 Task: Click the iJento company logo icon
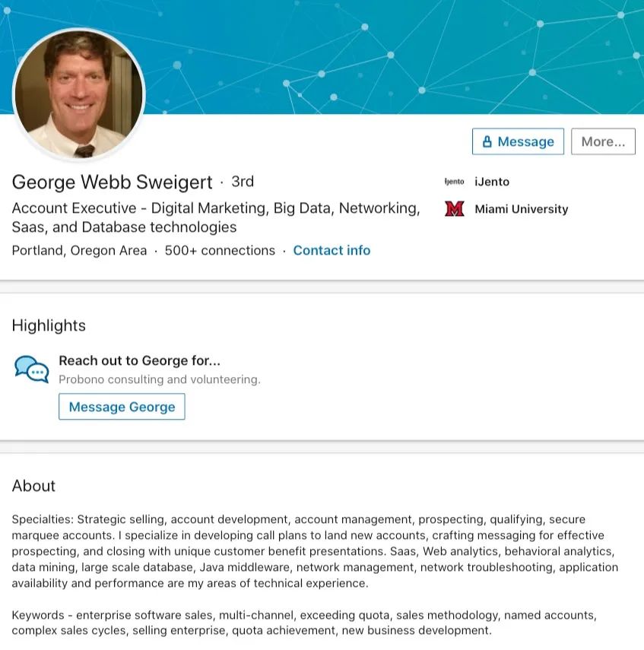pyautogui.click(x=454, y=182)
